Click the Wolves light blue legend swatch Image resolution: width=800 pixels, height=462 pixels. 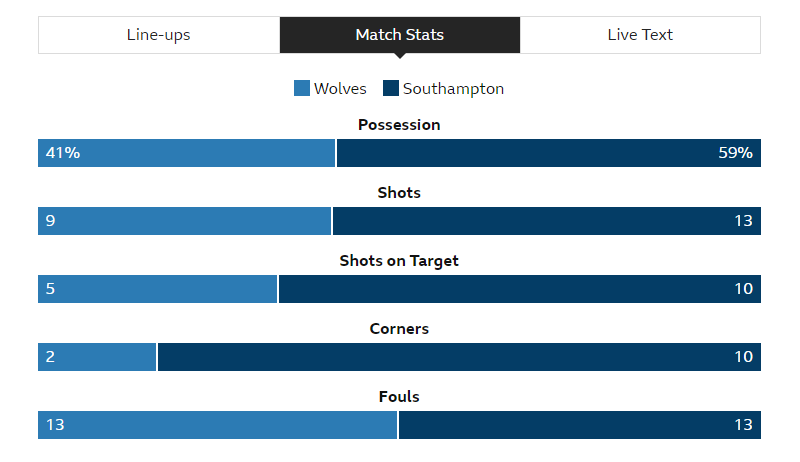pos(302,89)
